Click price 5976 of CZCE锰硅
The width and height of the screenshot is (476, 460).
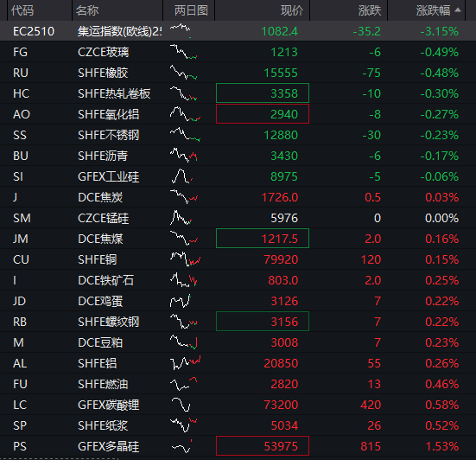pyautogui.click(x=284, y=218)
